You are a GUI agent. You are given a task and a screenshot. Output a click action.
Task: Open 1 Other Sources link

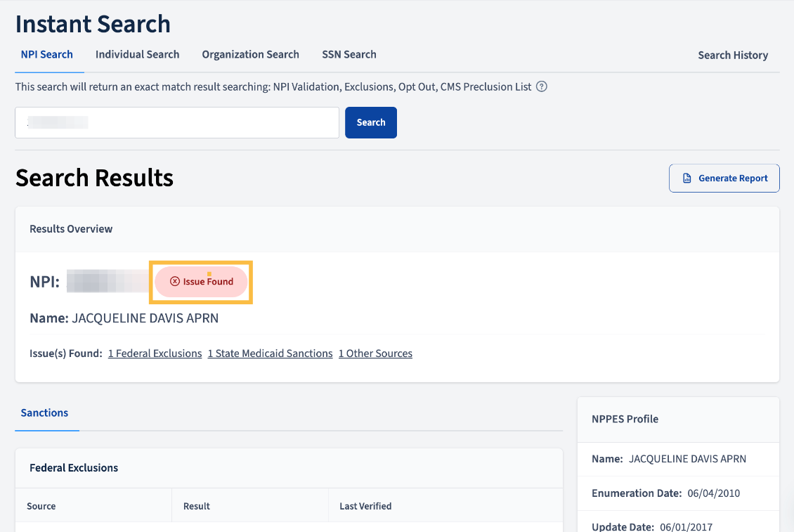[x=375, y=353]
